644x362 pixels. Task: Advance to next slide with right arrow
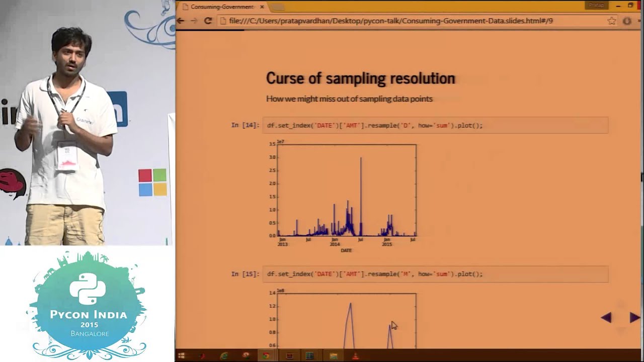(x=634, y=317)
